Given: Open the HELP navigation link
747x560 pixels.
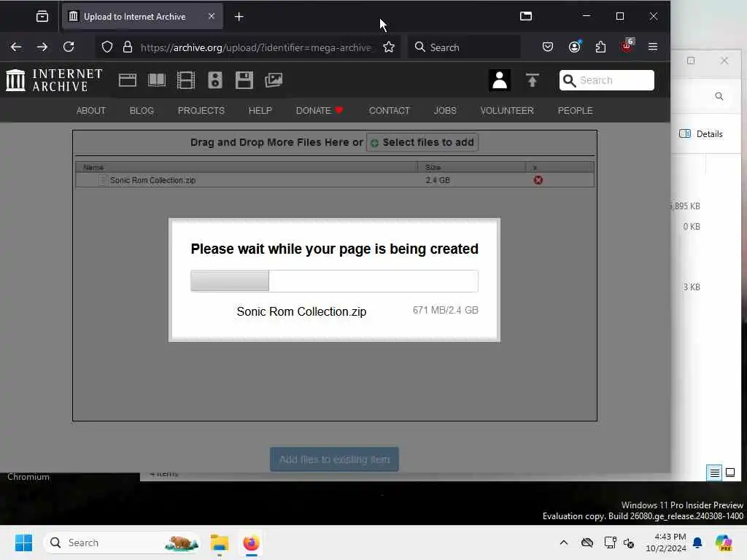Looking at the screenshot, I should click(x=260, y=111).
